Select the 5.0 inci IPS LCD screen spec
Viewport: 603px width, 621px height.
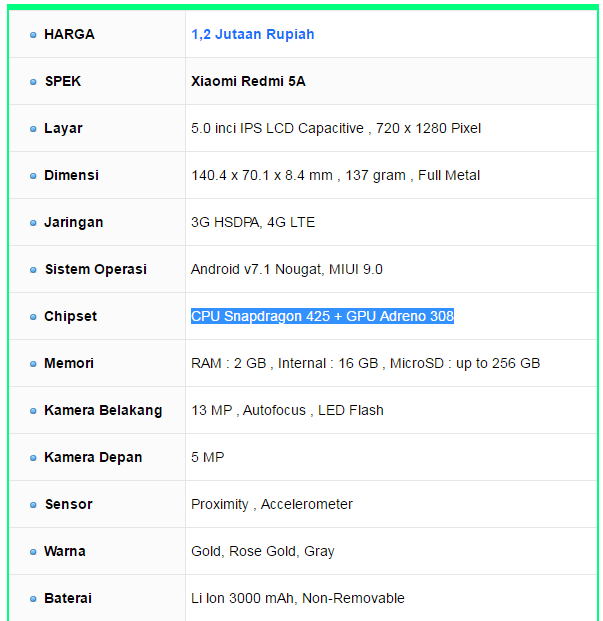(336, 128)
